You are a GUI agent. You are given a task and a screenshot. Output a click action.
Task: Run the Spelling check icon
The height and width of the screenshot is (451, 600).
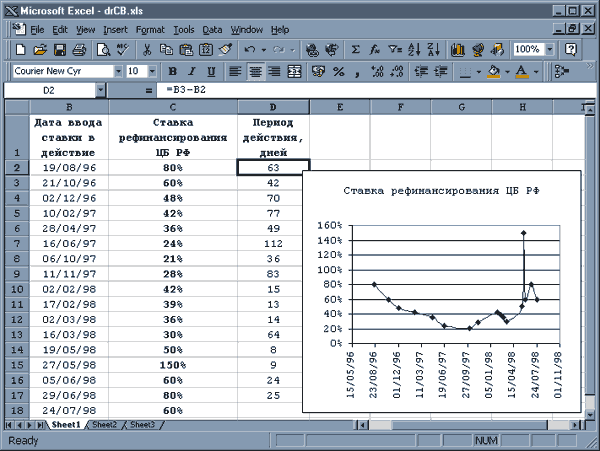tap(123, 49)
